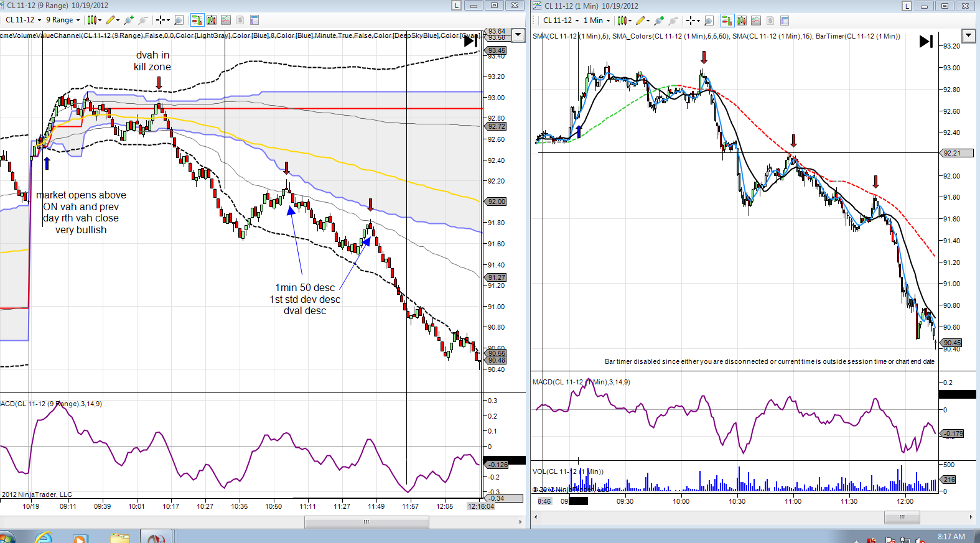Show data box in 1 Min chart
The height and width of the screenshot is (543, 980).
(x=785, y=21)
